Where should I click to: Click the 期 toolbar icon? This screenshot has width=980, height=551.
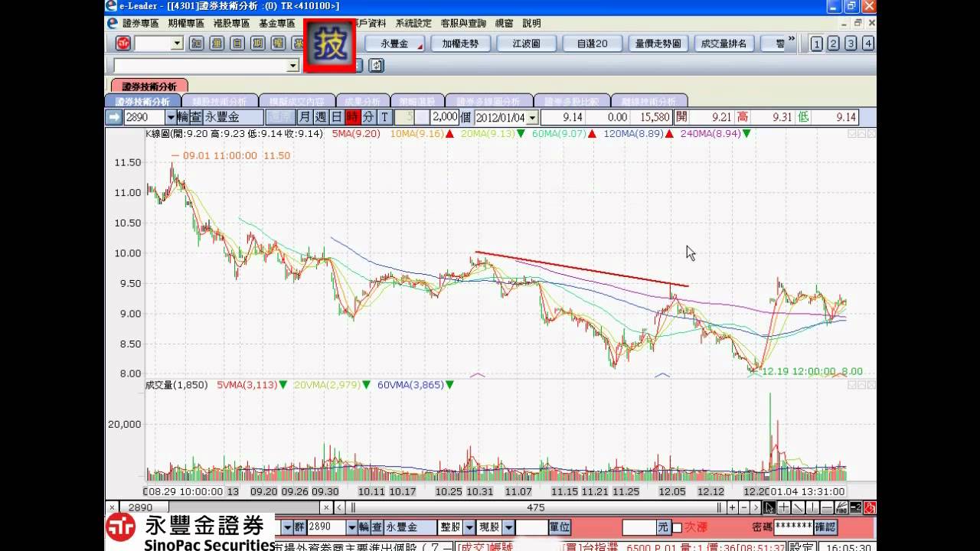point(258,43)
